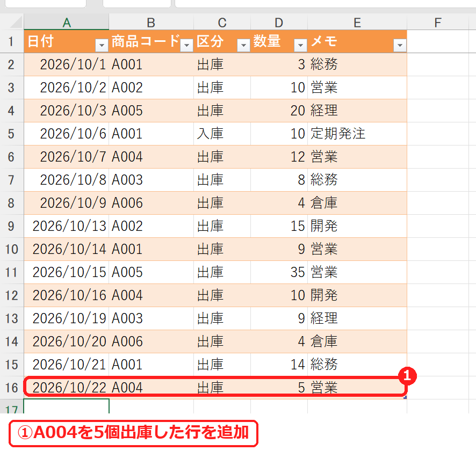Viewport: 476px width, 451px height.
Task: Select row 2 header
Action: pos(11,64)
